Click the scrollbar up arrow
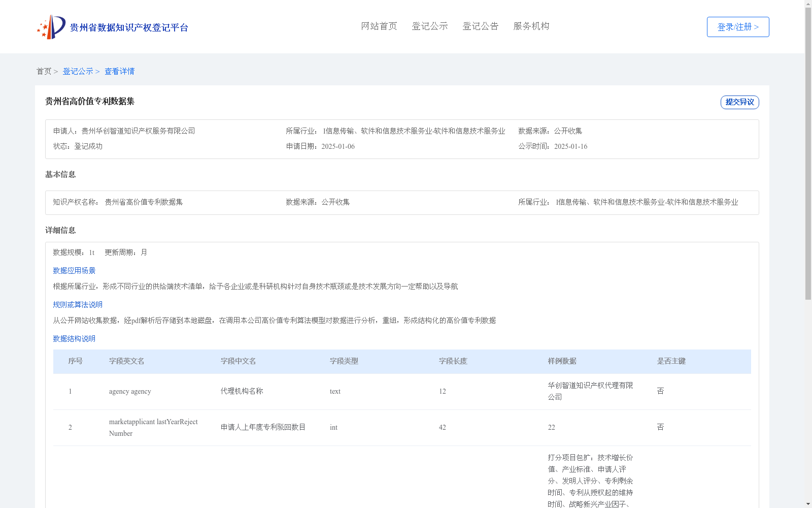 point(808,4)
